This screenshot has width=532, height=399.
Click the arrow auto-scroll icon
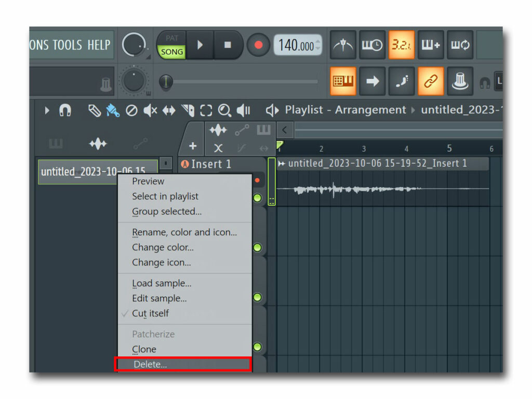(x=372, y=81)
